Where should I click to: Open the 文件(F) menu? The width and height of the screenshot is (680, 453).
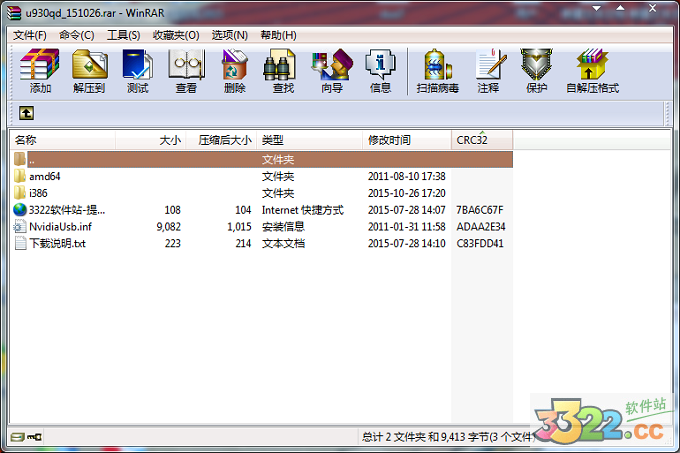click(x=29, y=35)
